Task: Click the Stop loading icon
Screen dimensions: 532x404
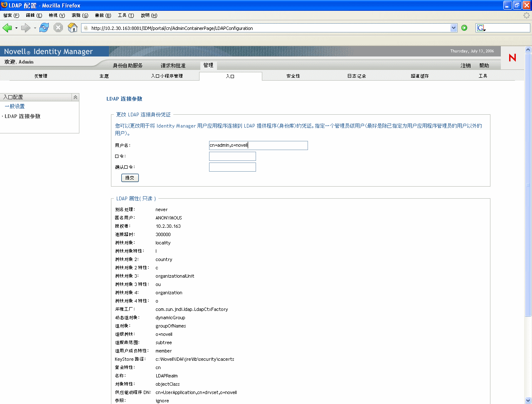Action: (58, 28)
